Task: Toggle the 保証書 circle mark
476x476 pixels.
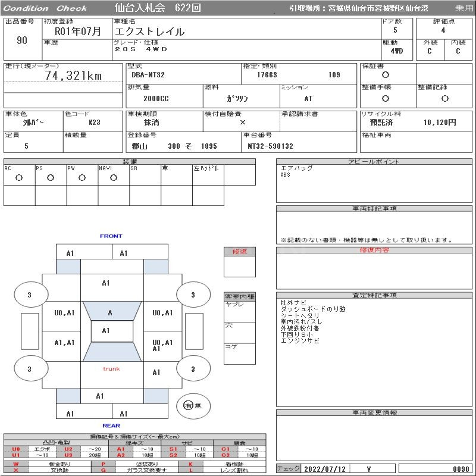Action: (386, 75)
